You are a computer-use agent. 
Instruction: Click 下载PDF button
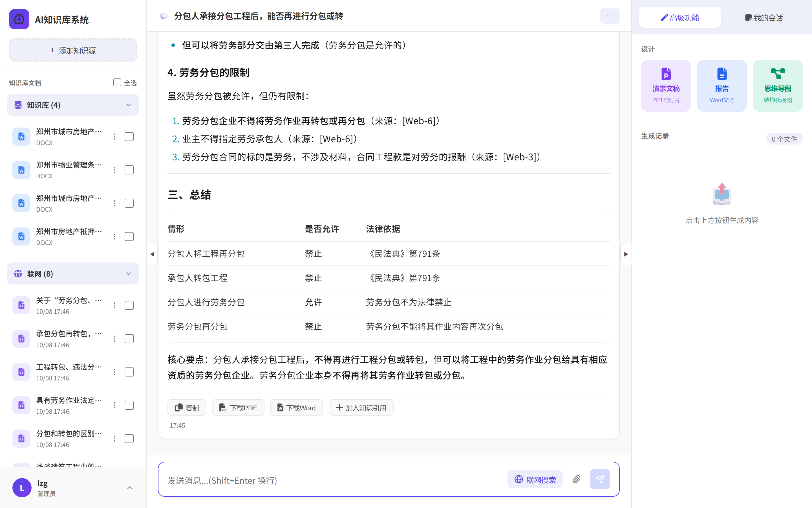tap(238, 408)
